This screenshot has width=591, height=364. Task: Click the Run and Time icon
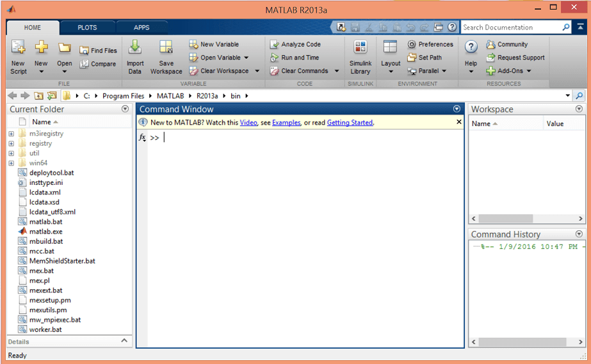274,58
